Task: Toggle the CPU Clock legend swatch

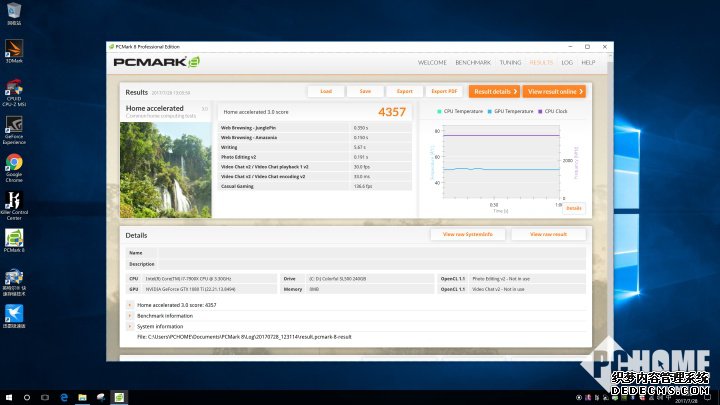Action: click(x=540, y=112)
